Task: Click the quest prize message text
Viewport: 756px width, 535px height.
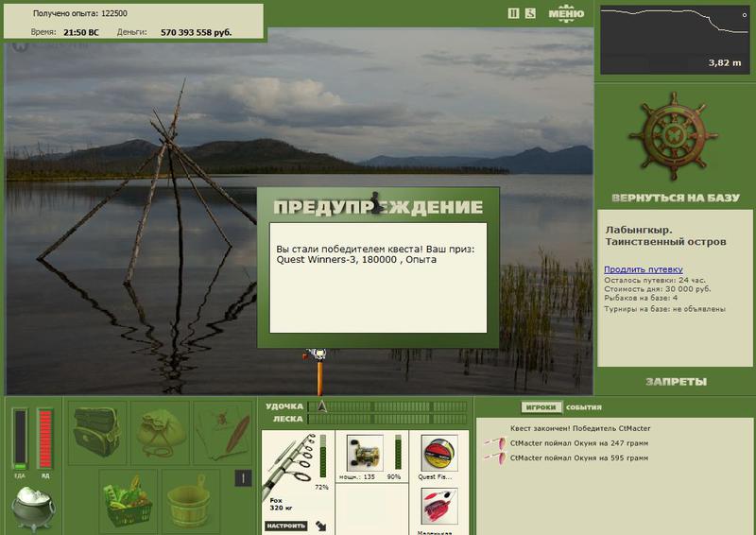Action: pyautogui.click(x=375, y=254)
